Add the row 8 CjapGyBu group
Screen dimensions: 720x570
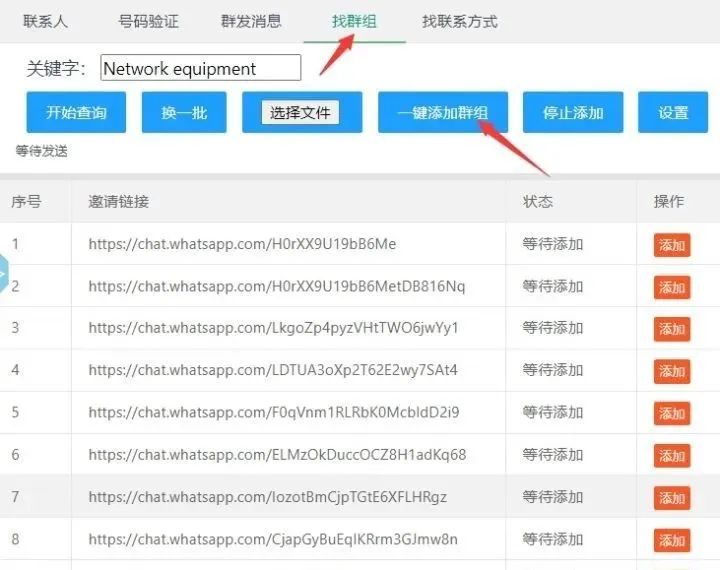coord(672,540)
